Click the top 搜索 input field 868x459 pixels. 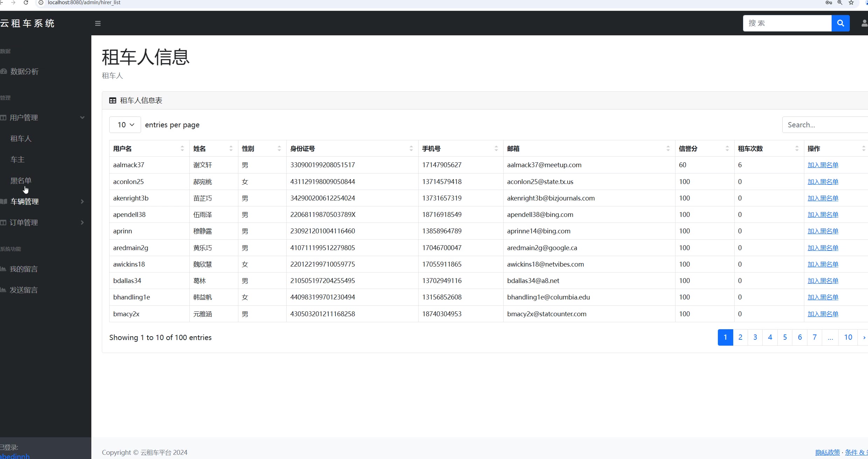pos(787,23)
